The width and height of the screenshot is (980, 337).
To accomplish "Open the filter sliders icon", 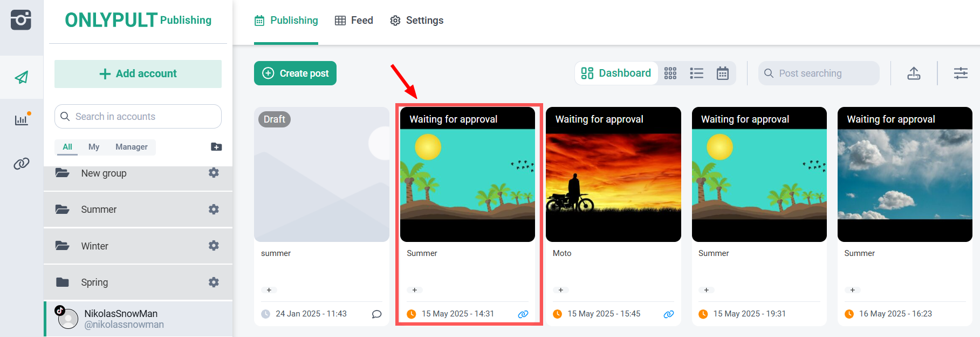I will click(x=960, y=73).
